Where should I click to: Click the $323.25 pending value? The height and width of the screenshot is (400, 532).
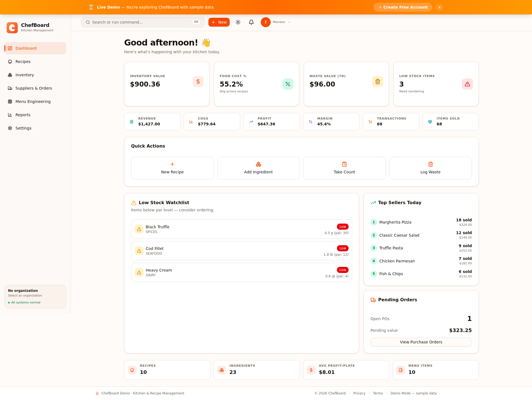click(x=460, y=330)
